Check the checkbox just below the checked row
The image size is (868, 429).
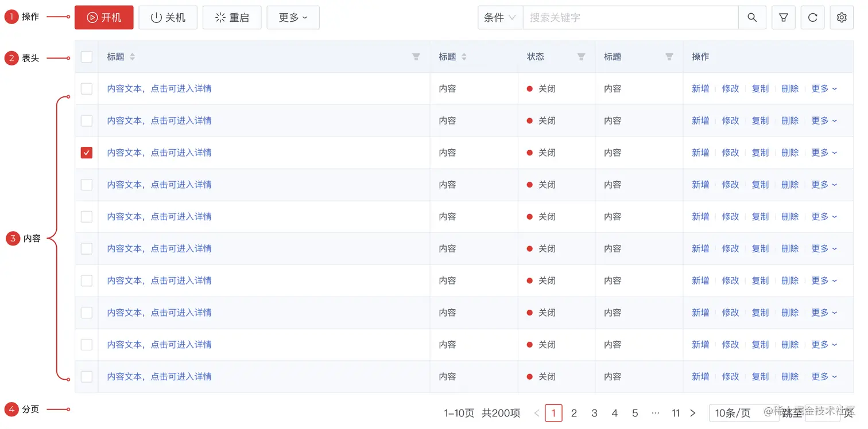[87, 185]
